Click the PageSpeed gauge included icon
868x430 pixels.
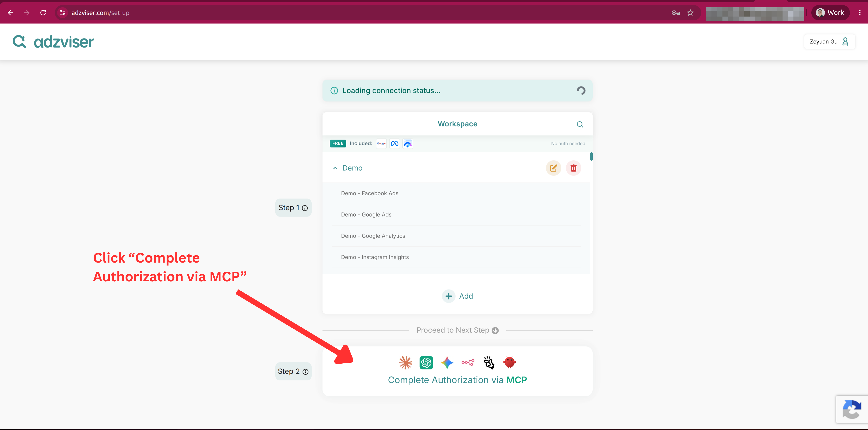point(407,144)
